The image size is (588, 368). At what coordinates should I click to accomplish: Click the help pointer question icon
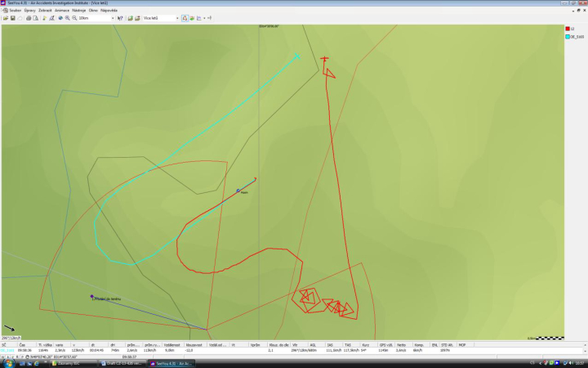click(120, 18)
